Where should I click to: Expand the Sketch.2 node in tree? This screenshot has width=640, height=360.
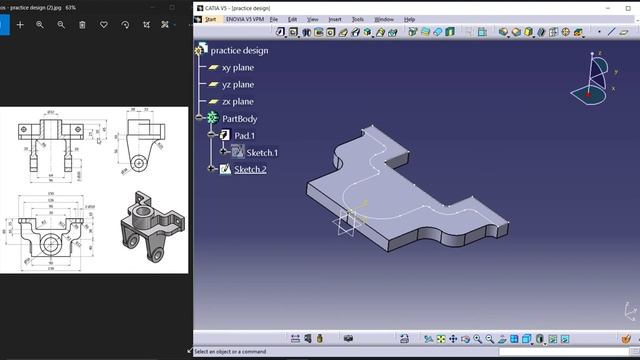(x=211, y=169)
